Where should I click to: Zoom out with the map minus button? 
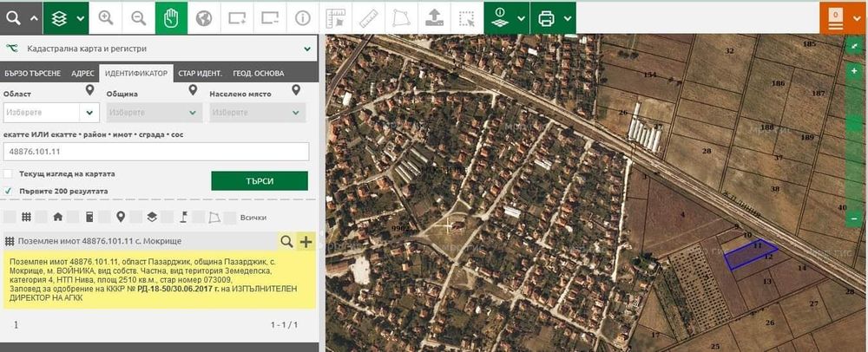click(854, 218)
